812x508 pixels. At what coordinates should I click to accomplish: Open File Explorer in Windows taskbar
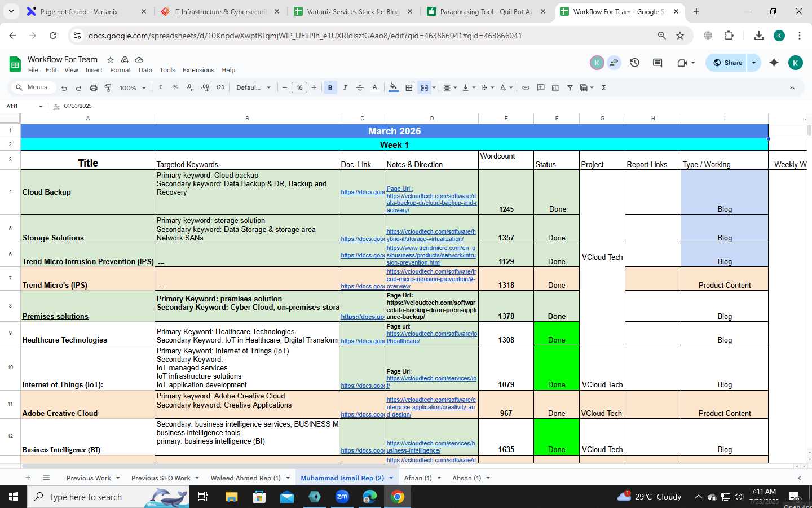coord(231,497)
